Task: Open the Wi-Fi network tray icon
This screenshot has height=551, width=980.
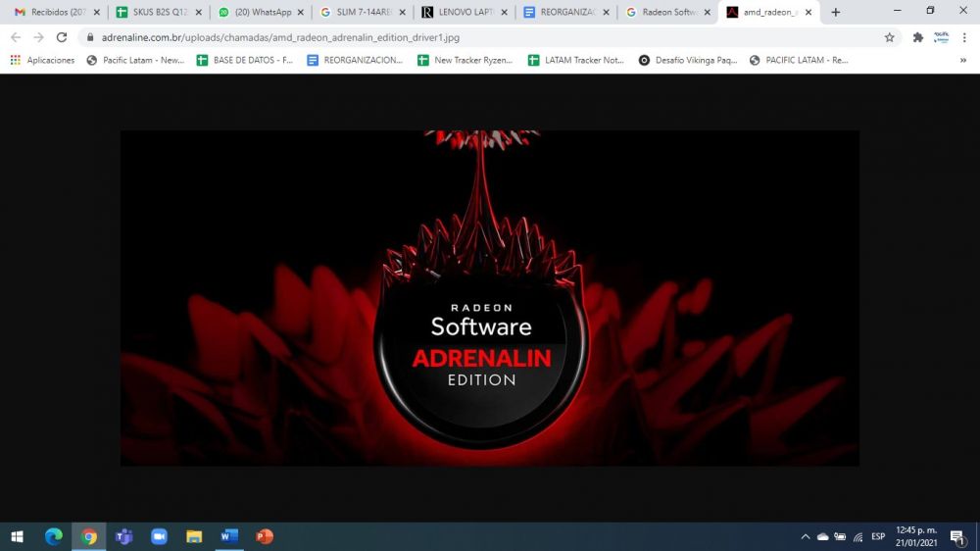Action: [858, 536]
